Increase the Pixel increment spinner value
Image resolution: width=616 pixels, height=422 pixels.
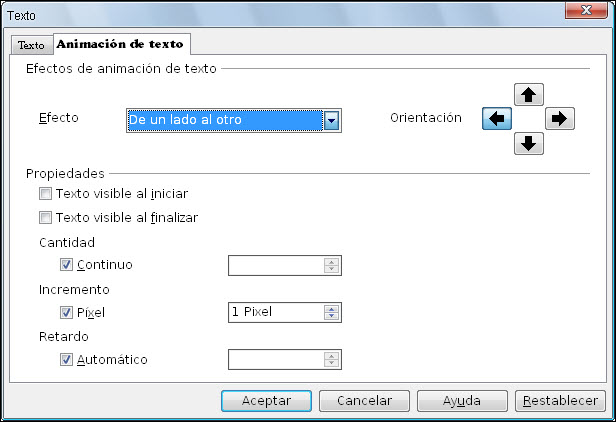click(x=332, y=309)
